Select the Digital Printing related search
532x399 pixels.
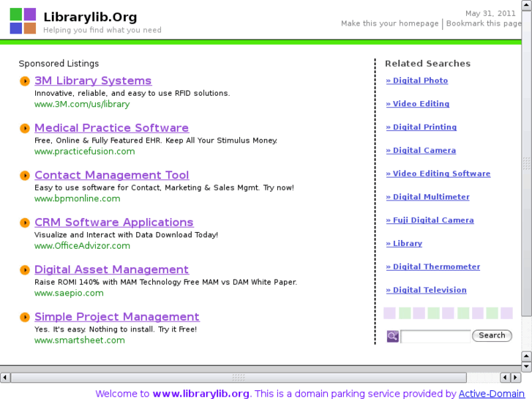tap(422, 127)
